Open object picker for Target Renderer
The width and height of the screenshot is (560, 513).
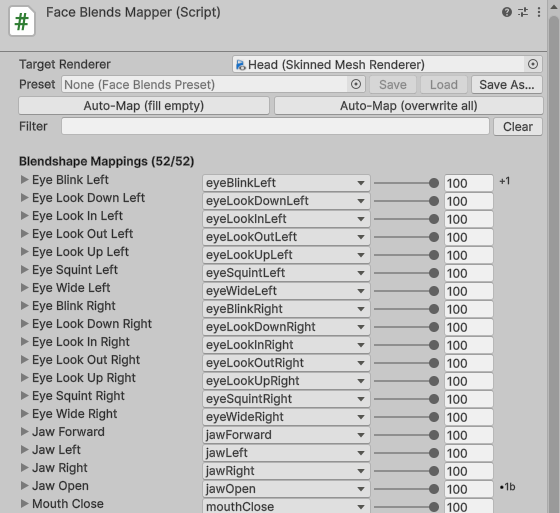point(532,64)
